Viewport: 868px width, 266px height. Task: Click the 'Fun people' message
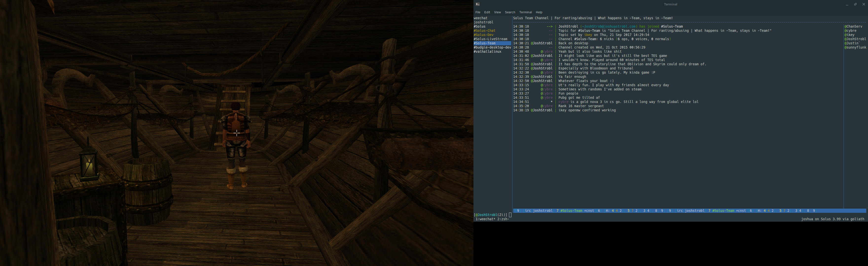tap(568, 94)
